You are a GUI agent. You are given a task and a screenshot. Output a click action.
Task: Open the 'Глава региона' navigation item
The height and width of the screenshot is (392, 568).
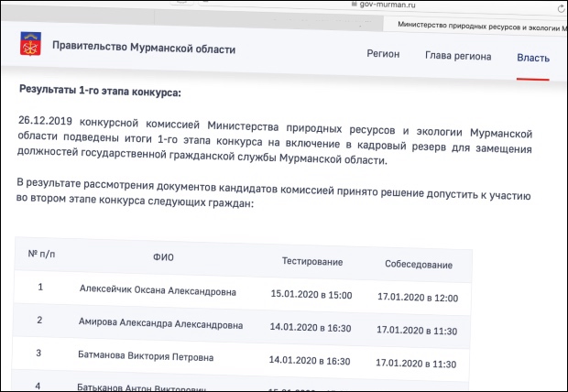tap(457, 57)
